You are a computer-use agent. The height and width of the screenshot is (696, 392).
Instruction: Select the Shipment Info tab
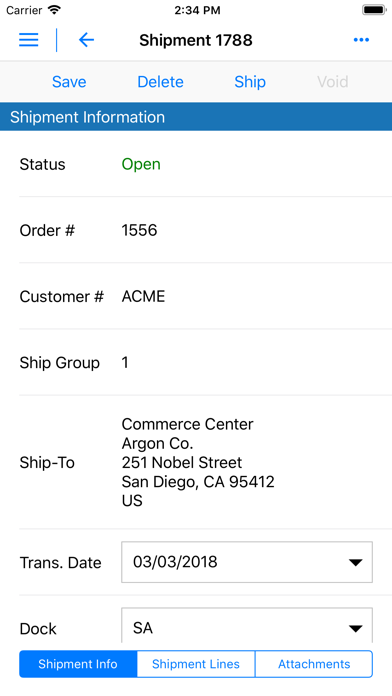coord(78,664)
